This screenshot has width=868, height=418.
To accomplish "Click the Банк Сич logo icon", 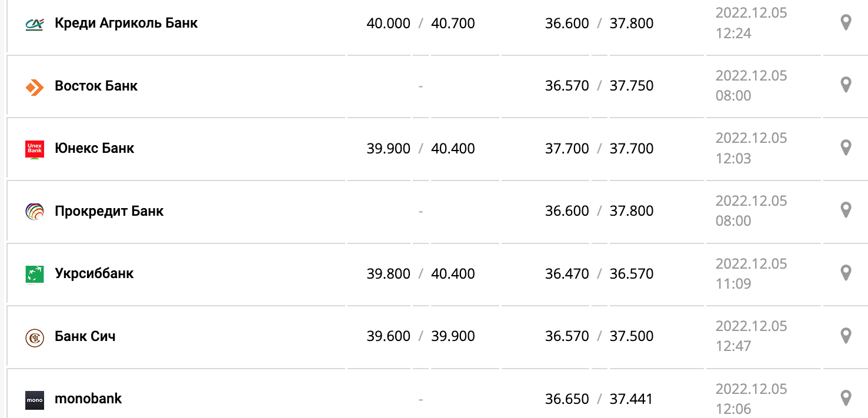I will pyautogui.click(x=35, y=337).
